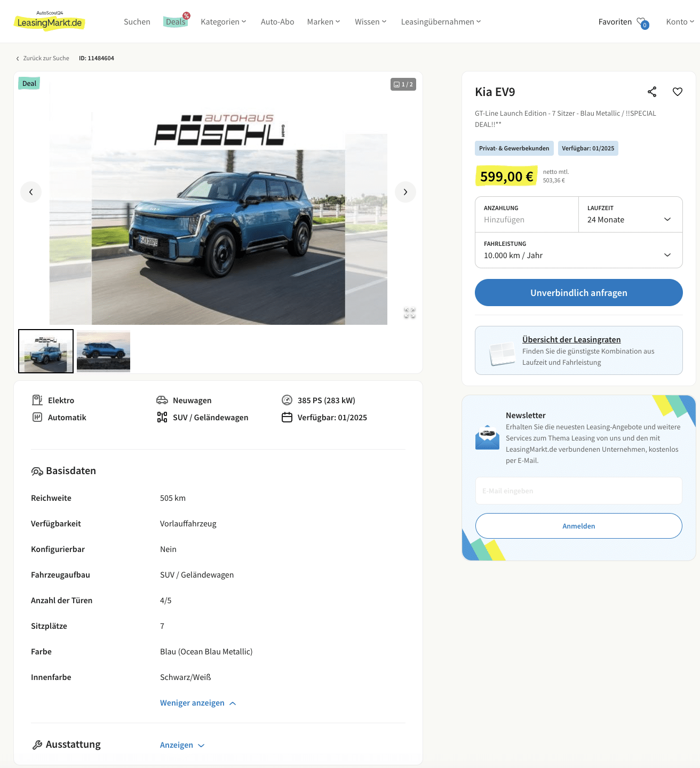Click the Blau (Ocean Blau Metallic) value
This screenshot has height=768, width=700.
(x=206, y=652)
